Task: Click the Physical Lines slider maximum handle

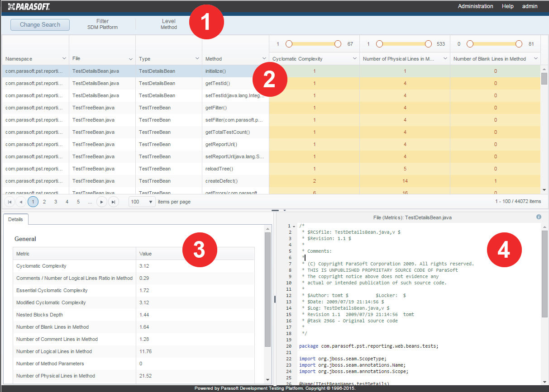Action: (428, 44)
